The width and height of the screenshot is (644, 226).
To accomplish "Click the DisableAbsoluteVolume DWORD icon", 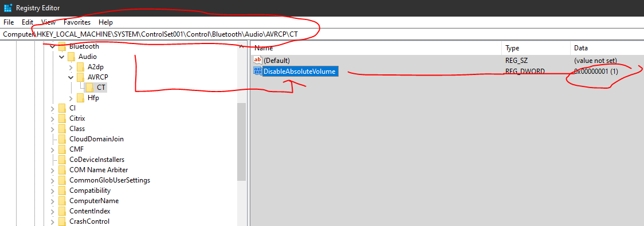I will pyautogui.click(x=258, y=72).
